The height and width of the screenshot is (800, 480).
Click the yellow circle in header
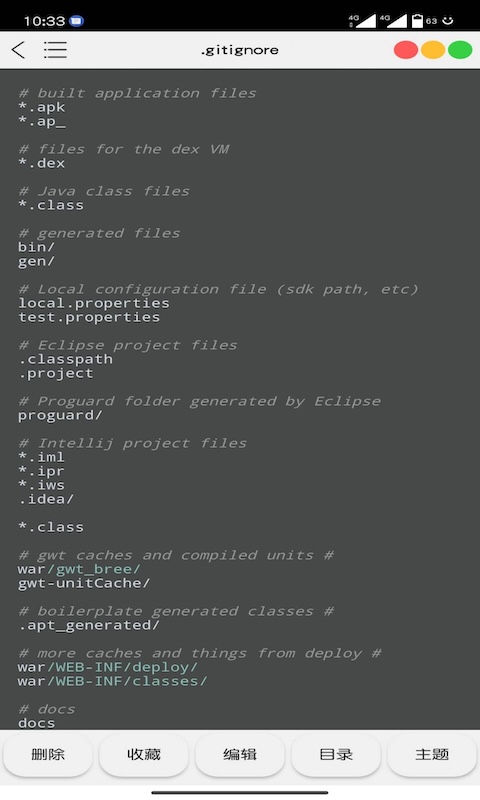click(x=433, y=50)
